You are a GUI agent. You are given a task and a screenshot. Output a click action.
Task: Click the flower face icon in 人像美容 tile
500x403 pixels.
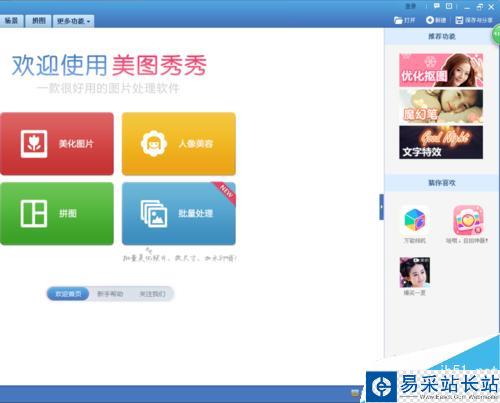tap(154, 144)
